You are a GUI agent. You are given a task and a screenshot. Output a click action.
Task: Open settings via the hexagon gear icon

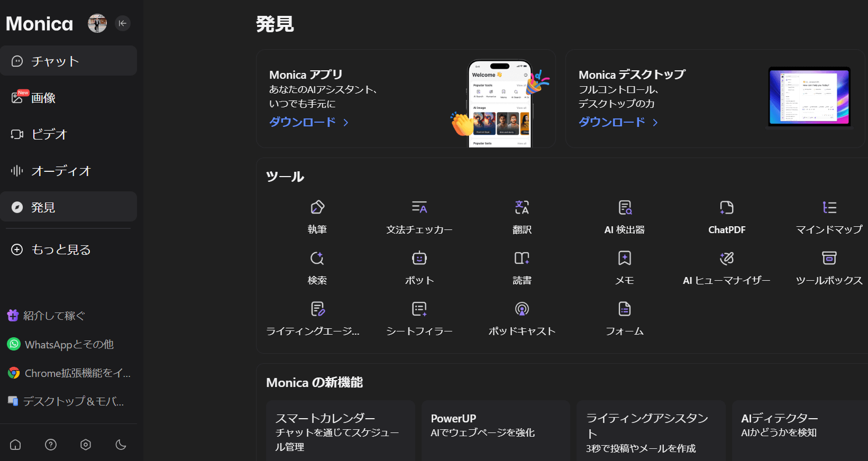pos(86,445)
